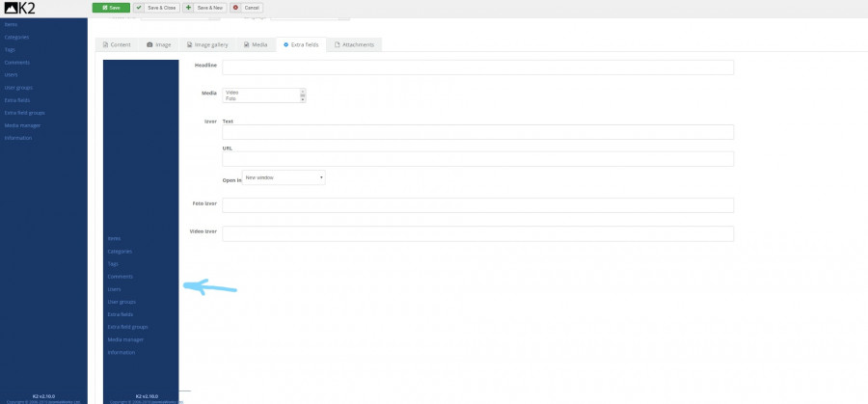
Task: Click the checkmark icon of Save & Close
Action: pos(140,8)
